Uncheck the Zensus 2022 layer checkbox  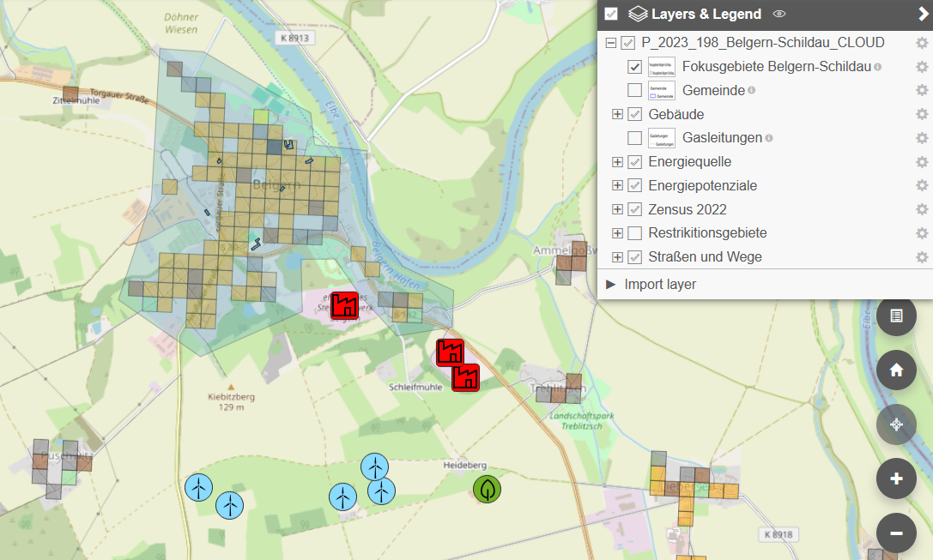click(635, 209)
